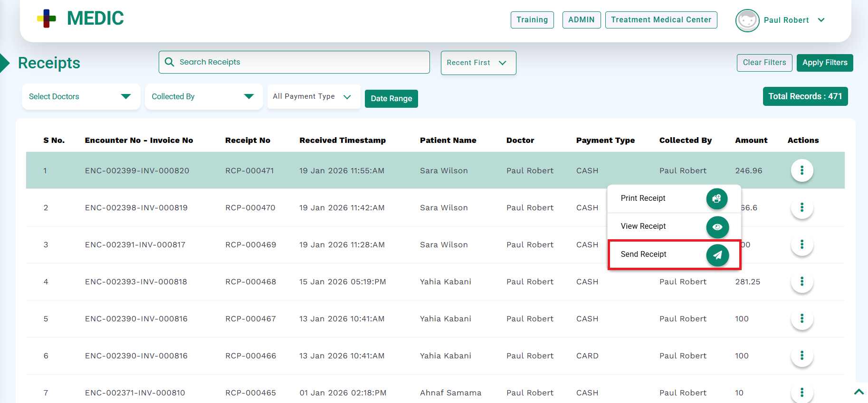Open the All Payment Type dropdown
This screenshot has width=868, height=403.
point(313,96)
